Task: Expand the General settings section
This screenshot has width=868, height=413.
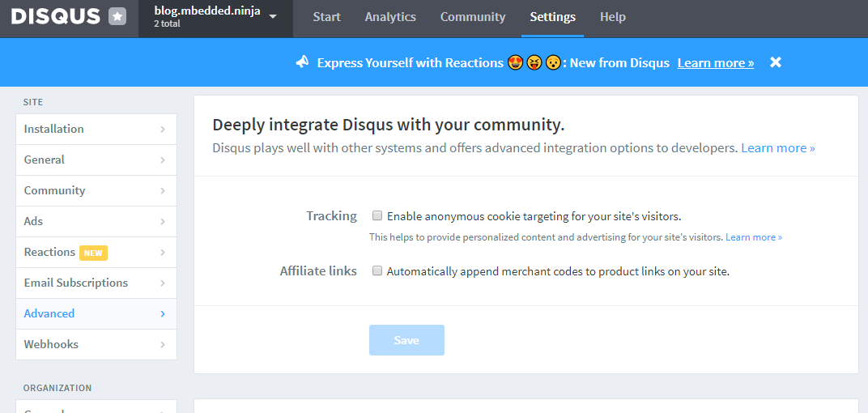Action: [96, 160]
